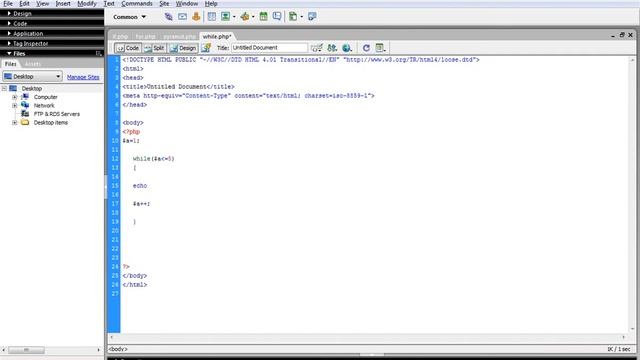
Task: Switch to the pyramid.php document tab
Action: (x=179, y=36)
